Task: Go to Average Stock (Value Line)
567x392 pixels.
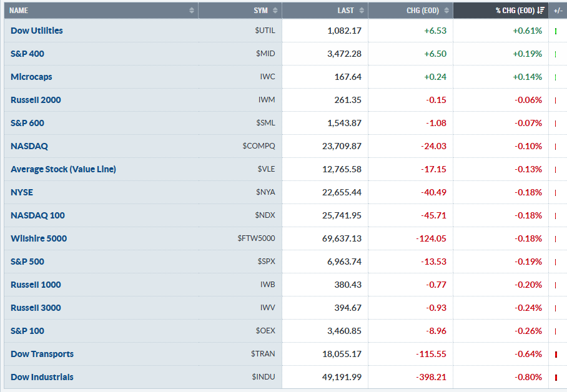Action: click(x=63, y=169)
